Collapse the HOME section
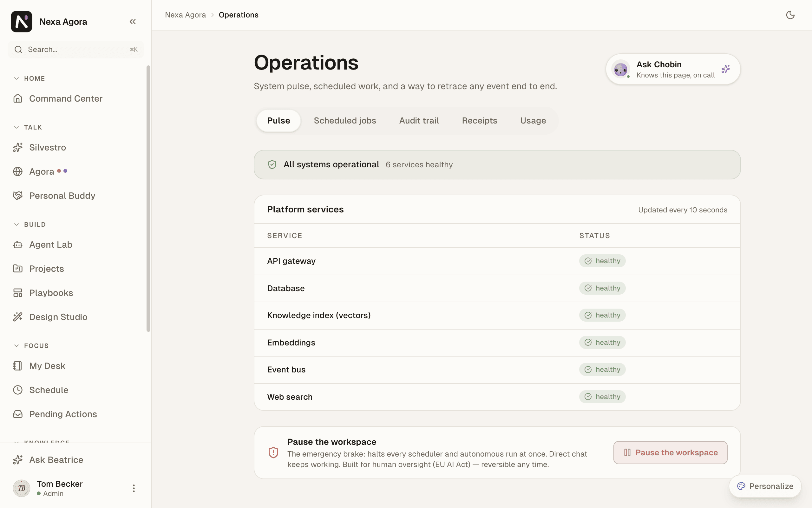The image size is (812, 508). (16, 78)
